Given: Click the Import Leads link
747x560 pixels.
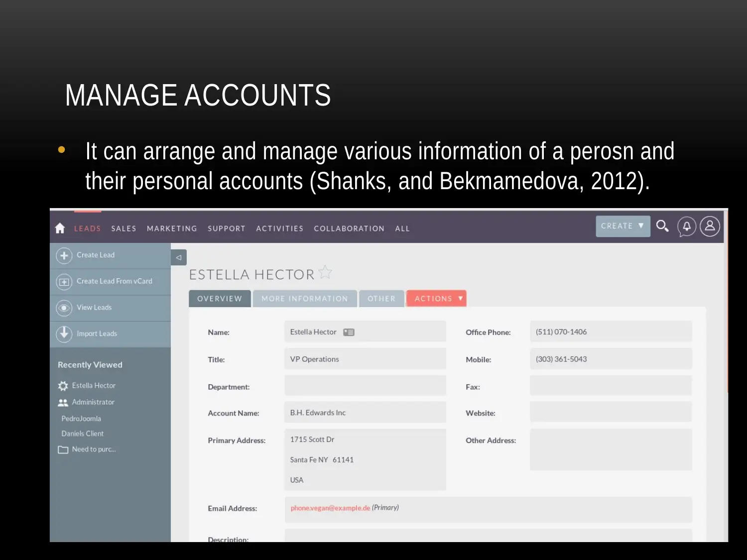Looking at the screenshot, I should (x=97, y=334).
